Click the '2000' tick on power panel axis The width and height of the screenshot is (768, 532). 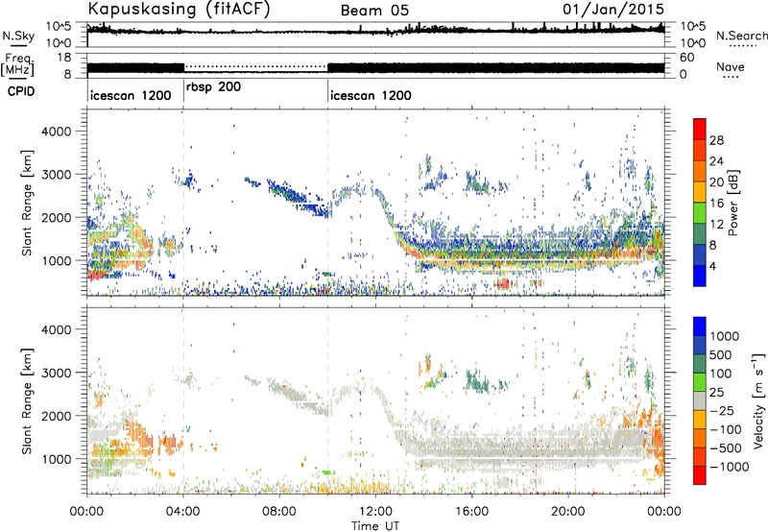tap(56, 217)
